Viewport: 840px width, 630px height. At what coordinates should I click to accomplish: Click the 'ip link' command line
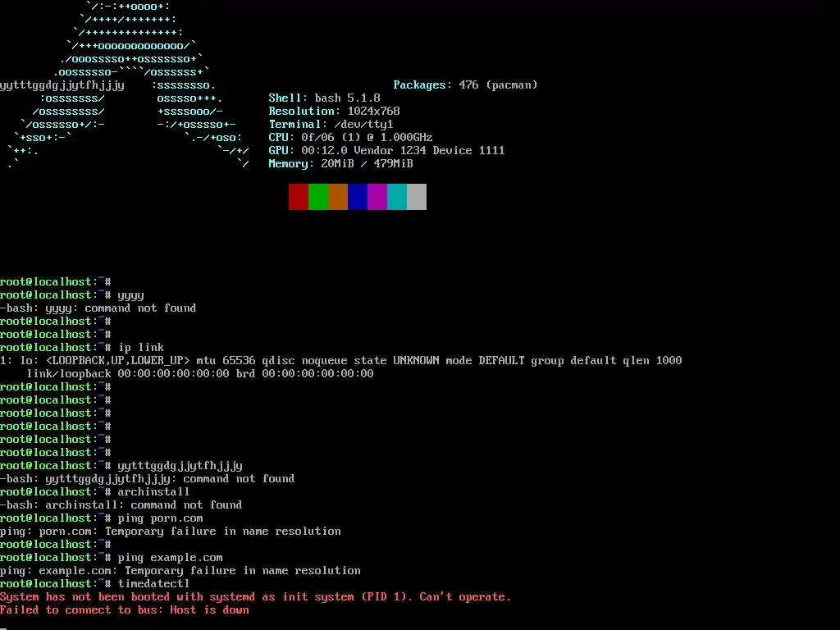(x=82, y=348)
